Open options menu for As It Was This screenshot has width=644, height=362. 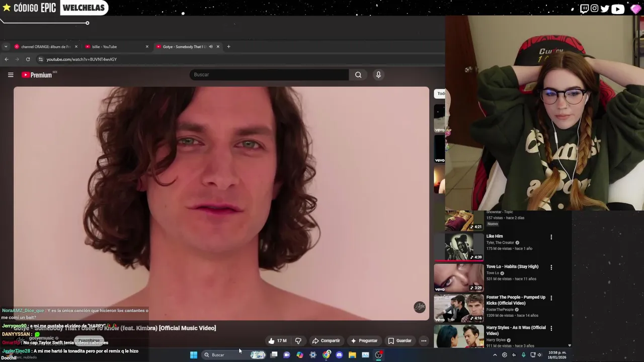coord(551,328)
